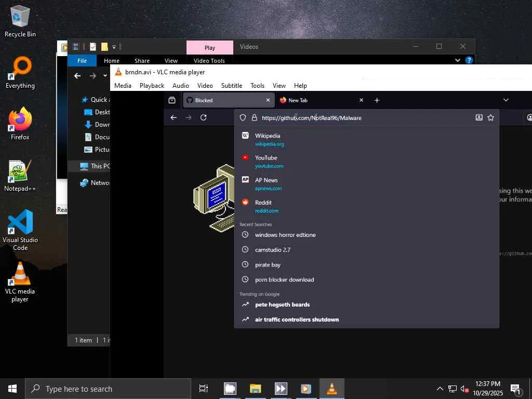Click the forward arrow in Firefox
532x399 pixels.
tap(188, 117)
